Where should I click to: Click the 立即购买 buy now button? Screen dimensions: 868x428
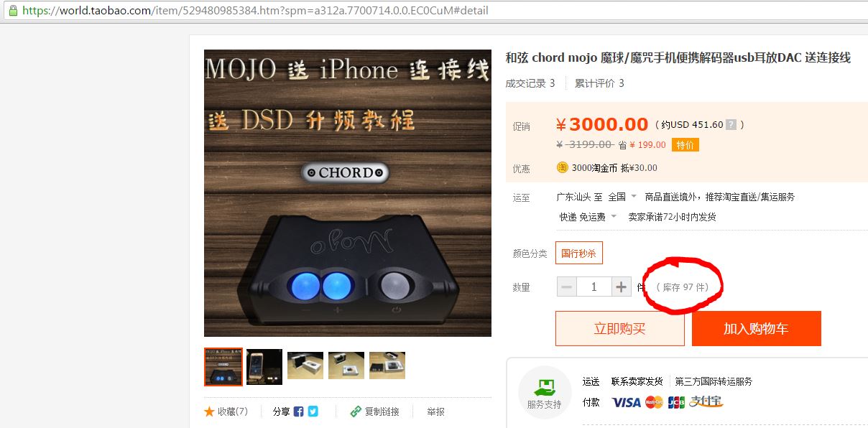[x=620, y=328]
